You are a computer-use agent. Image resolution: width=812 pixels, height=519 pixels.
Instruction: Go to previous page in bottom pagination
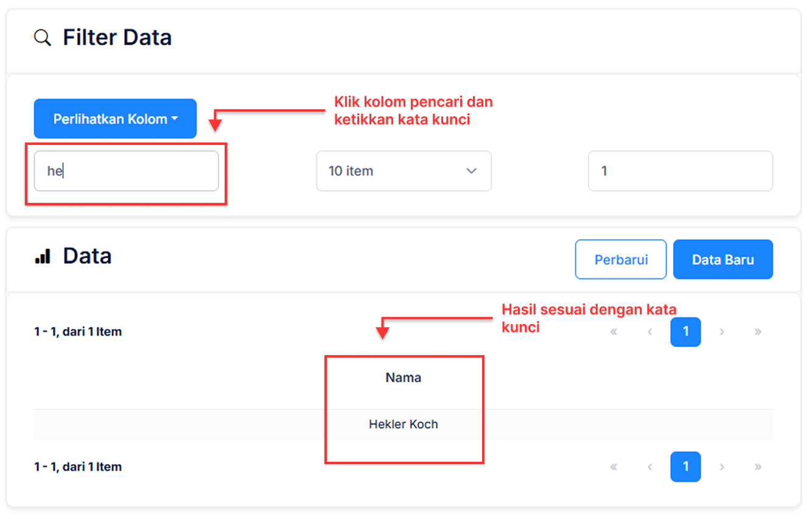(650, 467)
